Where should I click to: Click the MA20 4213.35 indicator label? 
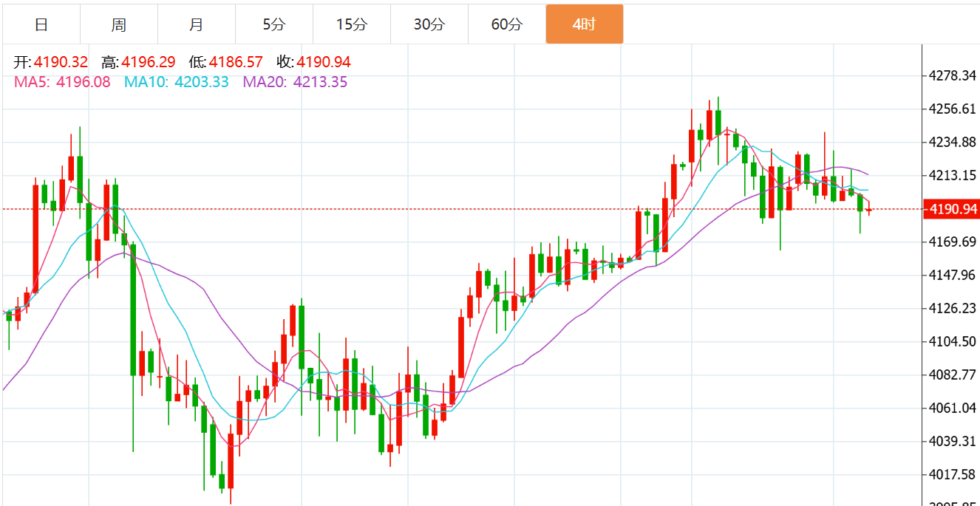[295, 82]
